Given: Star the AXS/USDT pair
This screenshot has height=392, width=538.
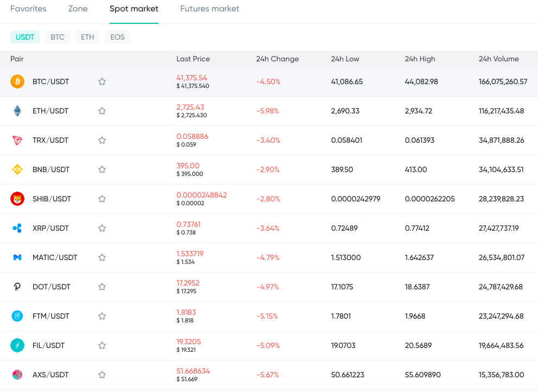Looking at the screenshot, I should point(102,375).
